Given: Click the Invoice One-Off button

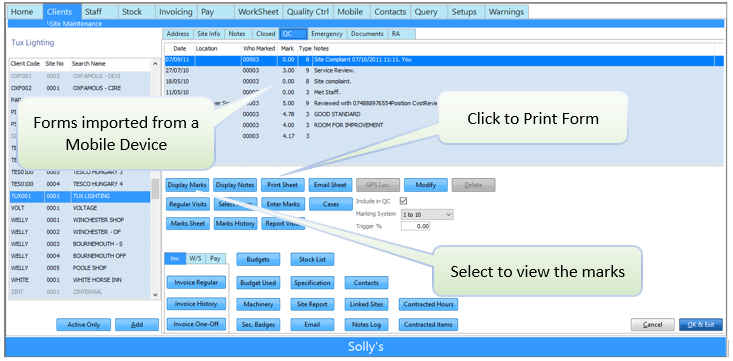Looking at the screenshot, I should click(196, 324).
